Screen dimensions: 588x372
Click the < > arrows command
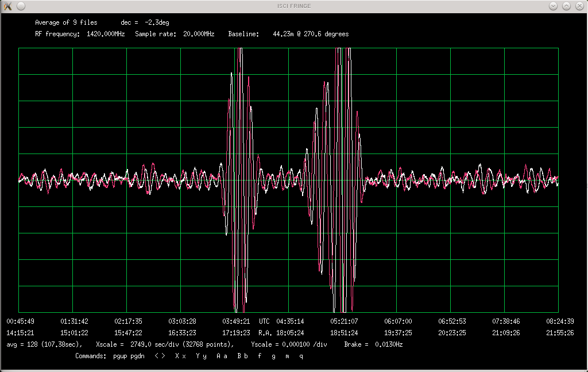tap(160, 356)
